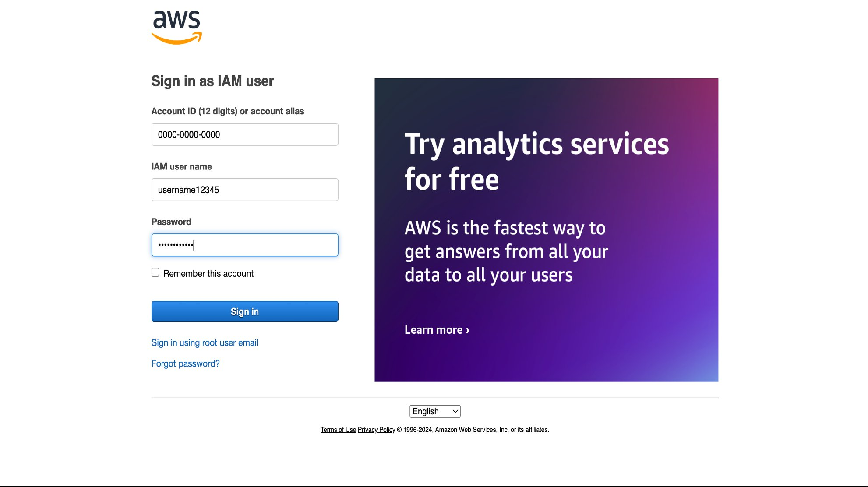868x487 pixels.
Task: Click the "Password" label above the field
Action: click(x=171, y=222)
